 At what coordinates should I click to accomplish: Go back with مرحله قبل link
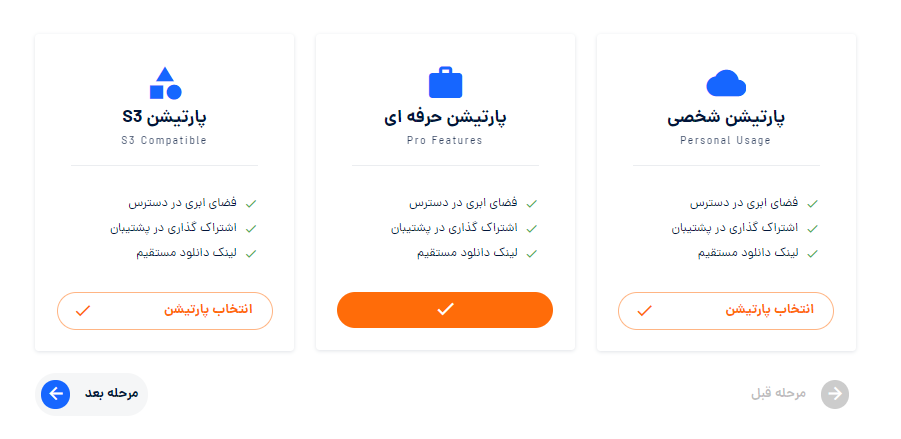point(800,394)
